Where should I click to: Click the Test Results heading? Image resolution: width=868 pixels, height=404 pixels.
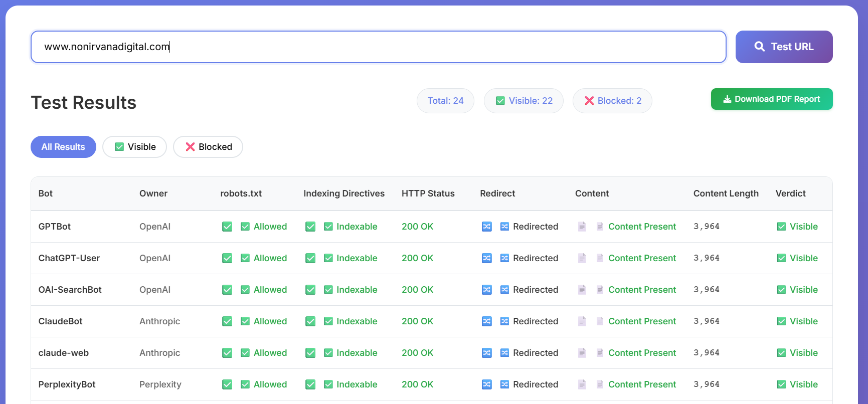coord(84,102)
